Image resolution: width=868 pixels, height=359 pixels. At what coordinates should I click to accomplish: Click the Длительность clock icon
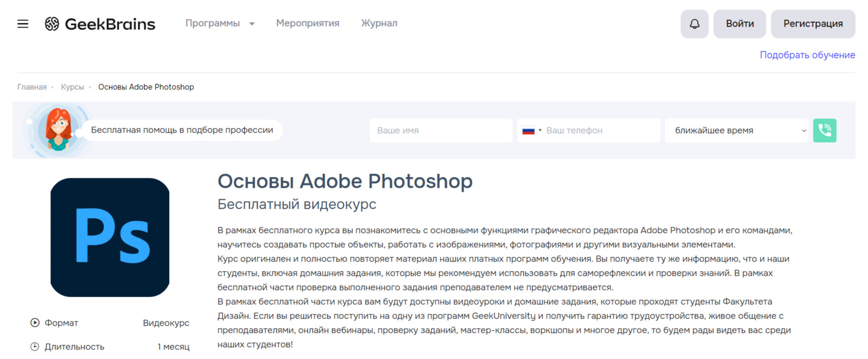(35, 347)
